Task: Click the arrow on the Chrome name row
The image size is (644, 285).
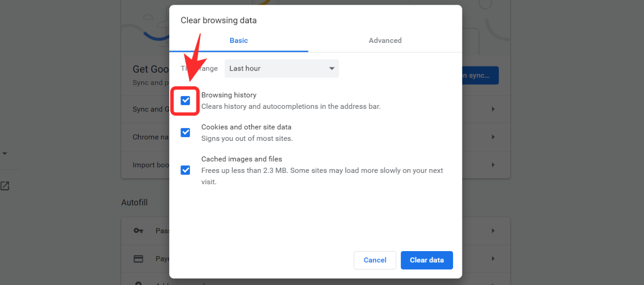Action: point(493,137)
